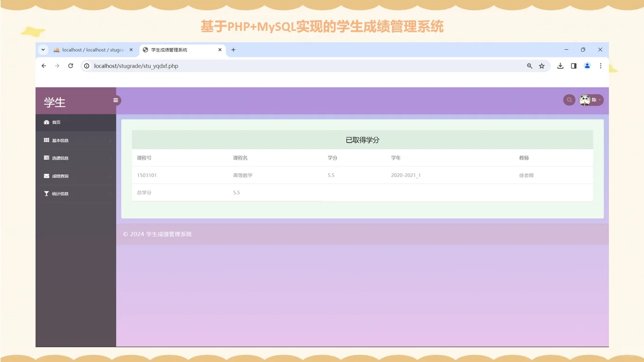Toggle the browser side panel icon
644x362 pixels.
coord(573,65)
